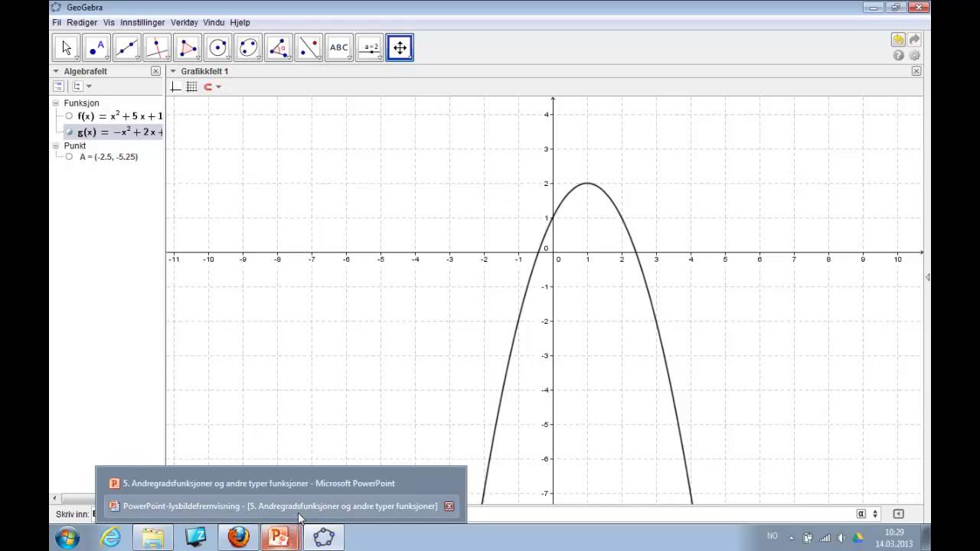Close the Algebrafelt panel
980x551 pixels.
tap(155, 71)
